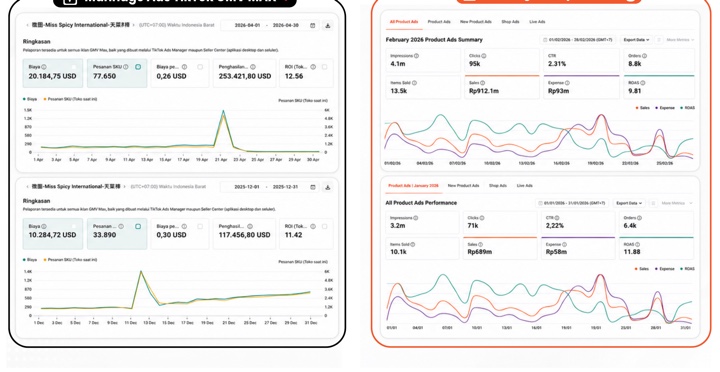Download the December 2025 GMV Max report
This screenshot has width=720, height=372.
(x=328, y=187)
